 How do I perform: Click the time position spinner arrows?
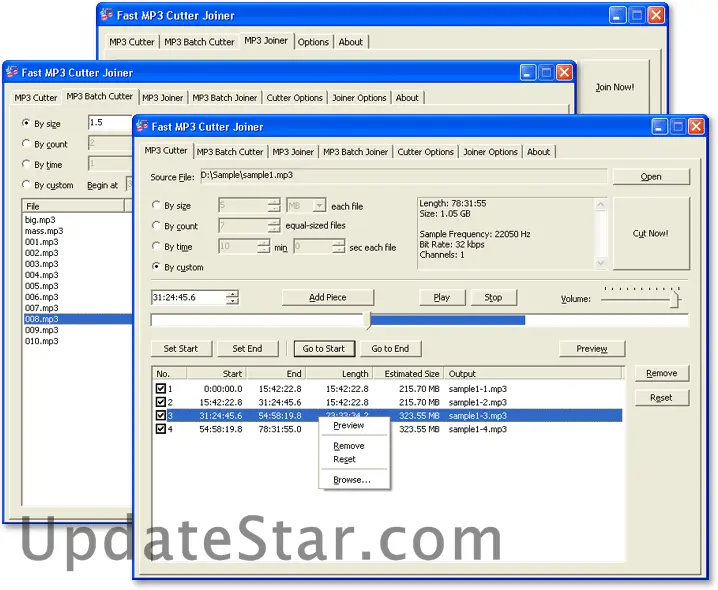232,297
